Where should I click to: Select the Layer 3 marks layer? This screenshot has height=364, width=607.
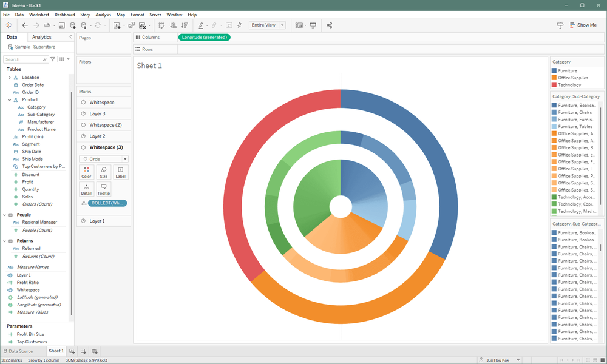click(97, 113)
